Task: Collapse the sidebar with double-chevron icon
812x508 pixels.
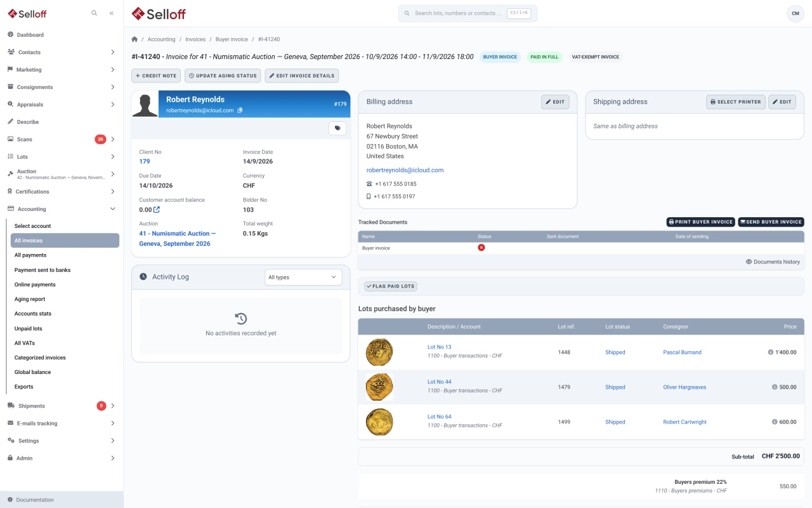Action: pos(112,13)
